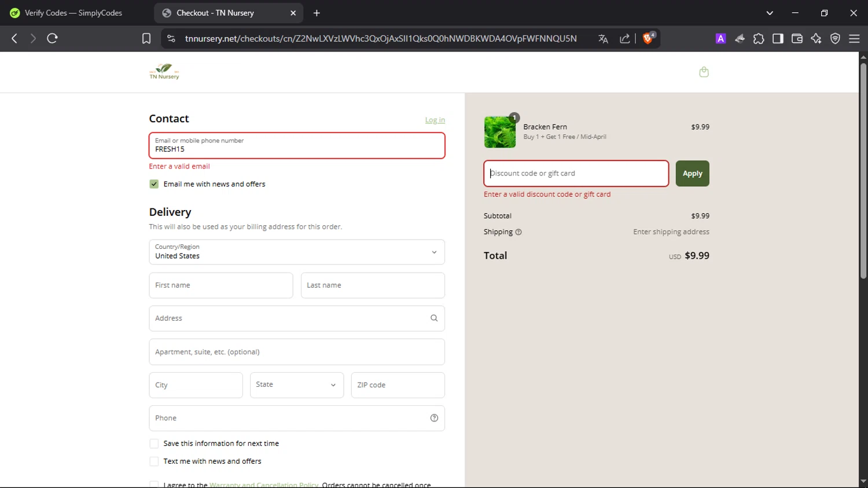Click the browser address bar URL
This screenshot has height=488, width=868.
(381, 38)
